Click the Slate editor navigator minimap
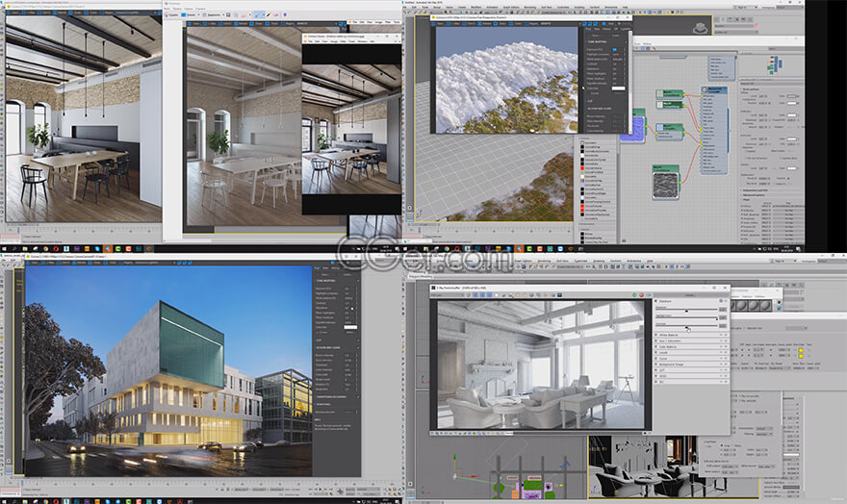 774,65
